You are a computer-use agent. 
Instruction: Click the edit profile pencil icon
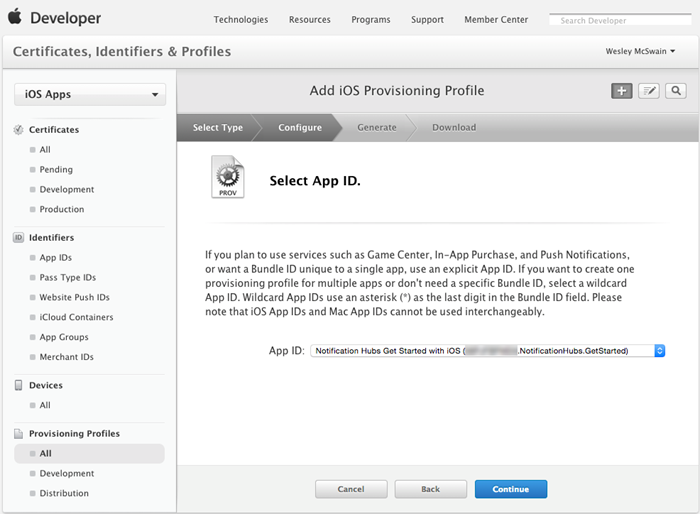(x=649, y=91)
